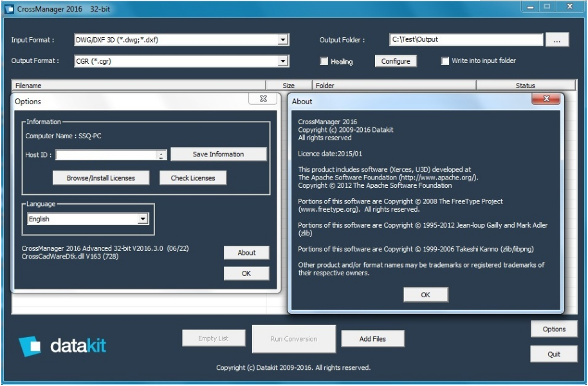This screenshot has height=386, width=588.
Task: Expand the Language dropdown showing English
Action: pyautogui.click(x=143, y=219)
